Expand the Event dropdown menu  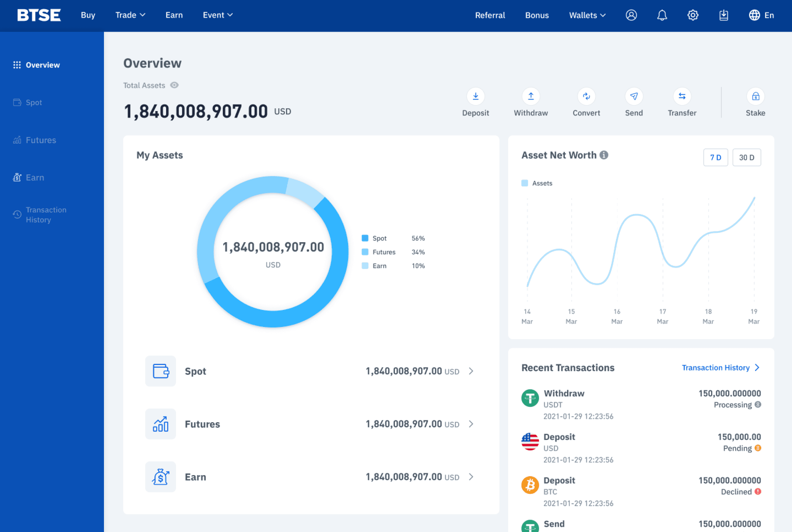coord(217,15)
